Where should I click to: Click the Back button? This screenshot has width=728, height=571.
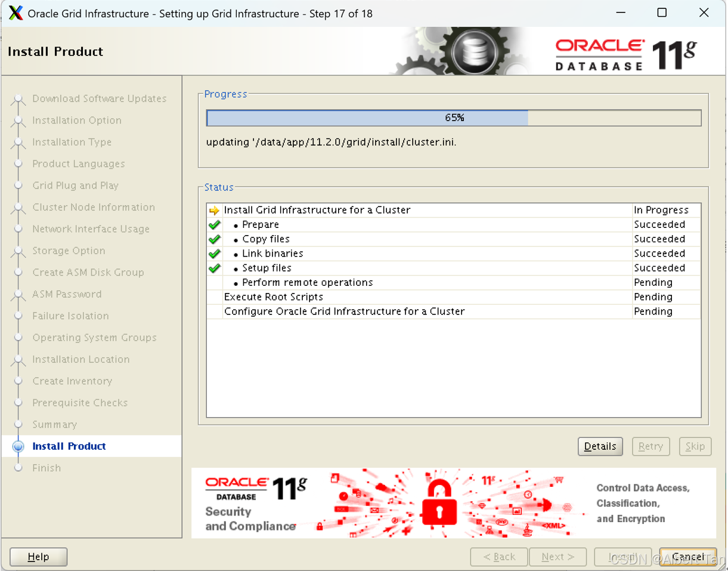click(499, 557)
